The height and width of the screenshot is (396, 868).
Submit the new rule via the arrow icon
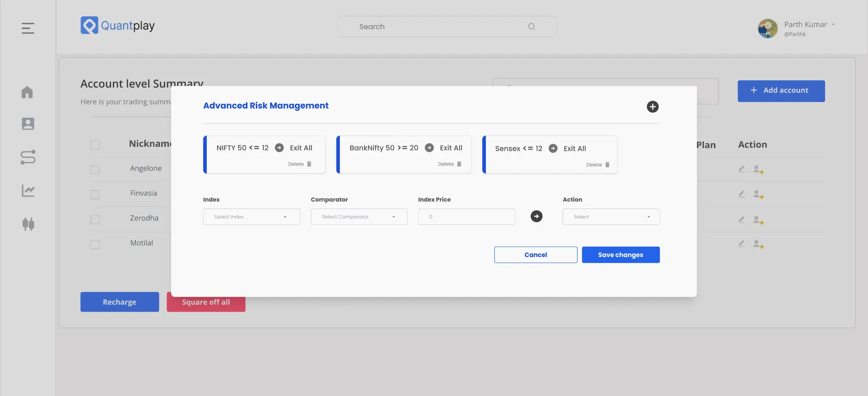point(536,216)
